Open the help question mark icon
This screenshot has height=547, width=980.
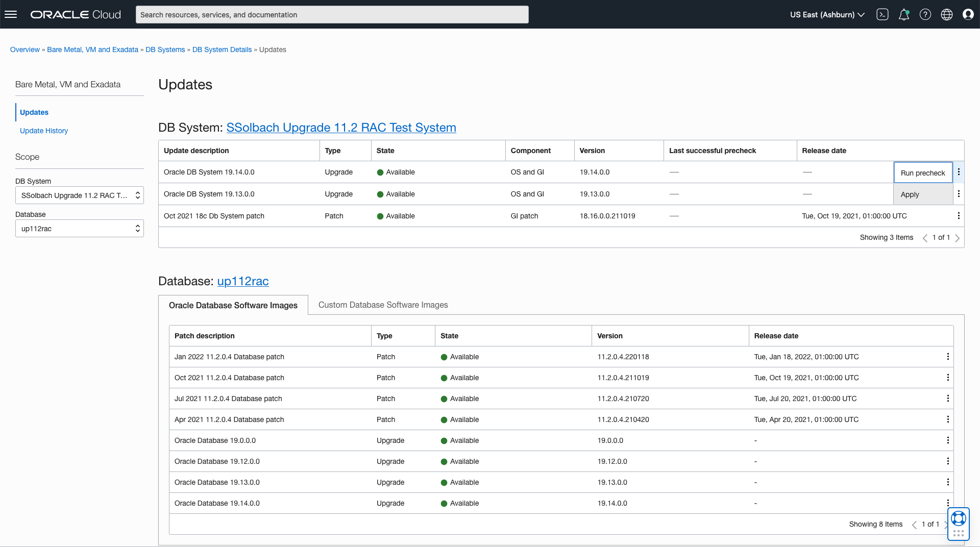[x=925, y=14]
